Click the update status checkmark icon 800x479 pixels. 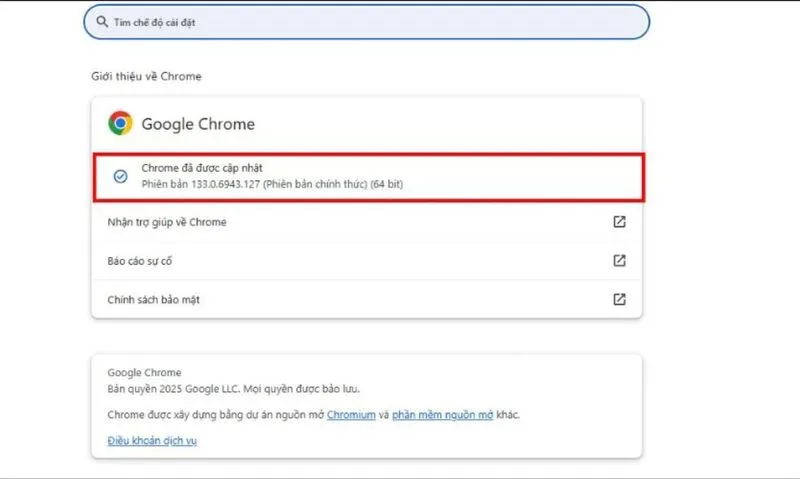[120, 176]
